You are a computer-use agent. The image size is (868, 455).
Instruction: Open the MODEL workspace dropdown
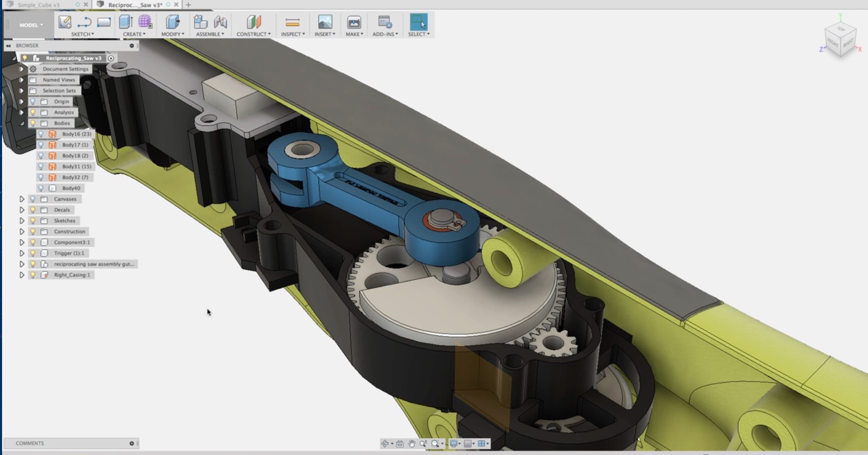click(x=31, y=25)
